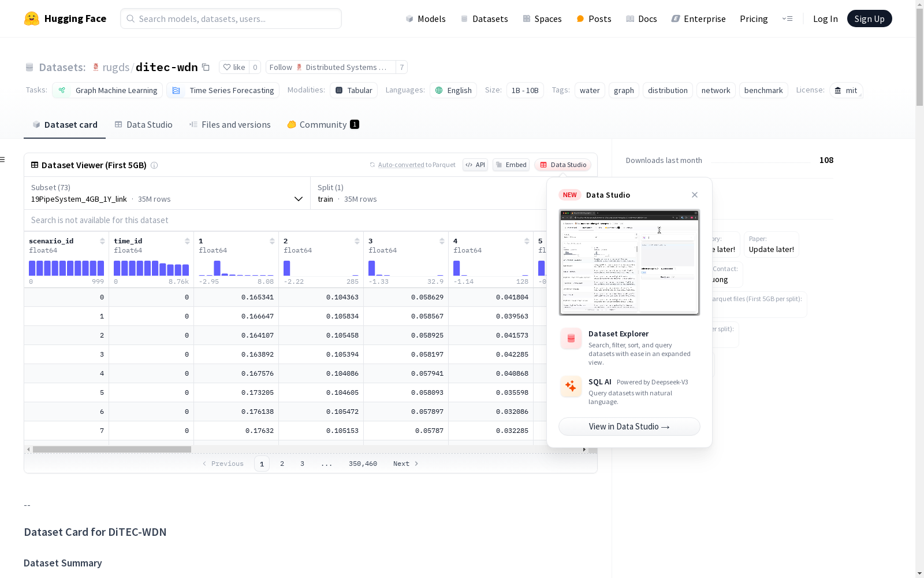The height and width of the screenshot is (578, 924).
Task: Click the SQL AI sparkle icon
Action: pyautogui.click(x=571, y=386)
